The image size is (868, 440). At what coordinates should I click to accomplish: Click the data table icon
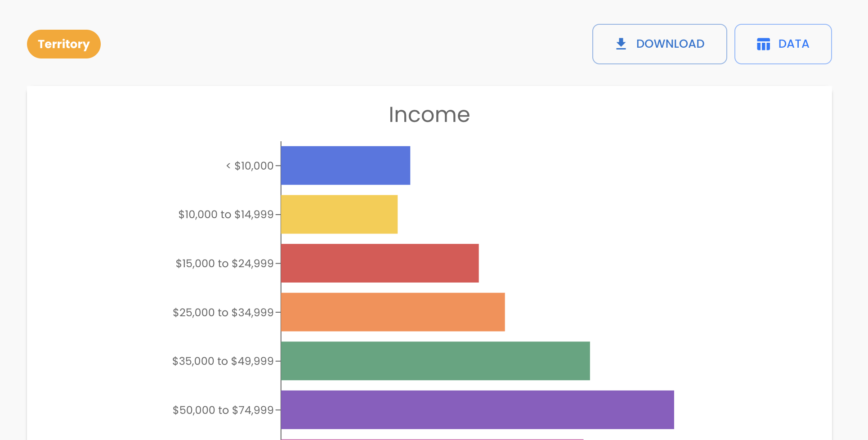coord(763,44)
